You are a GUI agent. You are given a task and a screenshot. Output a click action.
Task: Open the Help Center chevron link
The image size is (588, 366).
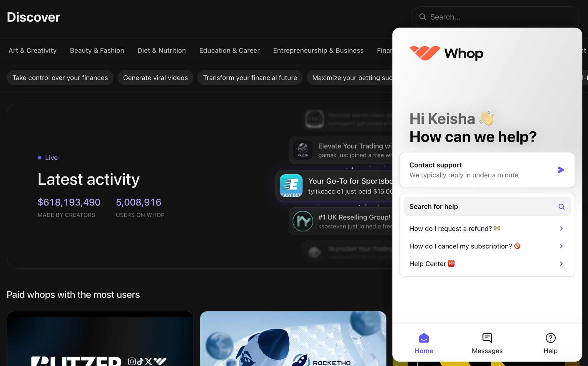click(561, 264)
